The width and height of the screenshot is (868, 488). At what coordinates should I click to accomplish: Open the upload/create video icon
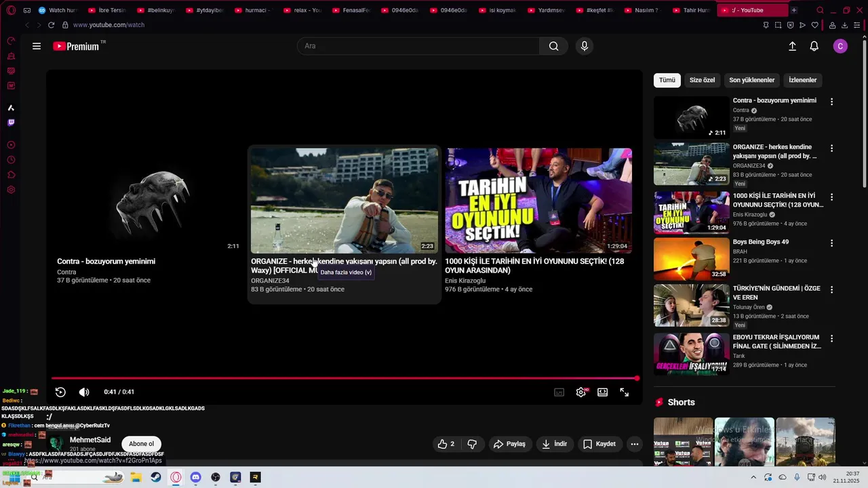[792, 46]
